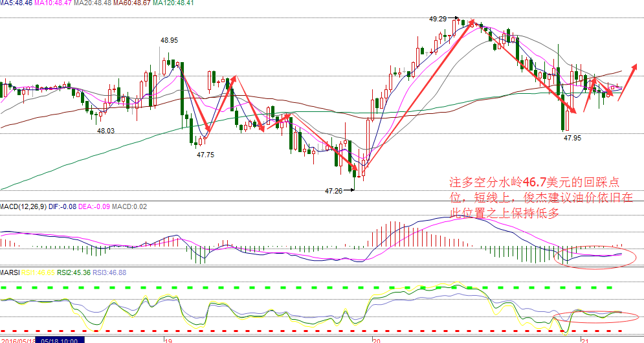Open the MARSI indicator title

pyautogui.click(x=10, y=272)
